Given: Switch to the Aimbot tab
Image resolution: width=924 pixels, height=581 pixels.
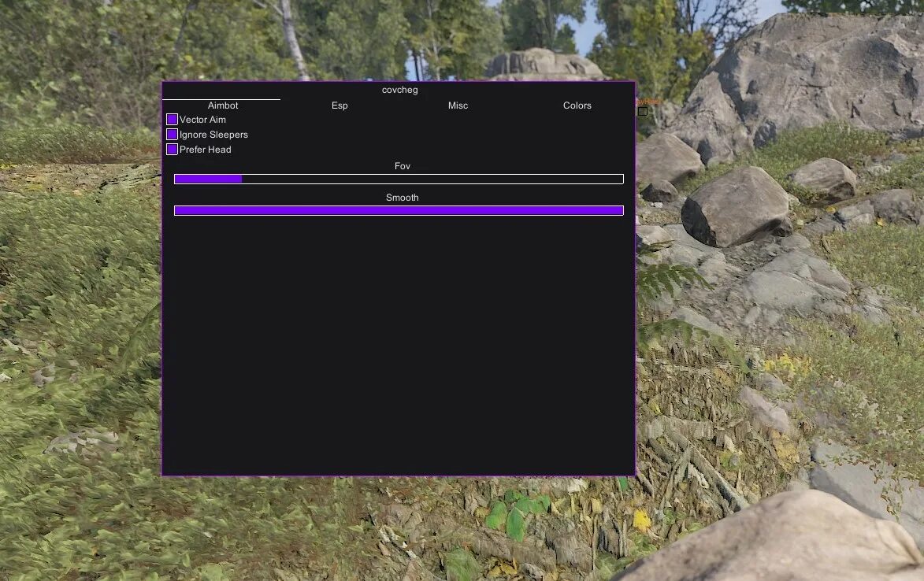Looking at the screenshot, I should pos(223,105).
